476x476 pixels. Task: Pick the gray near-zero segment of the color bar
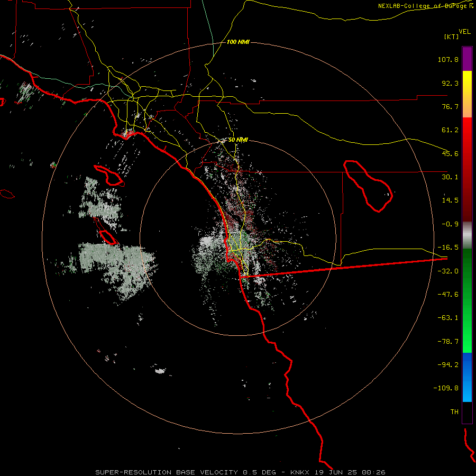(467, 235)
